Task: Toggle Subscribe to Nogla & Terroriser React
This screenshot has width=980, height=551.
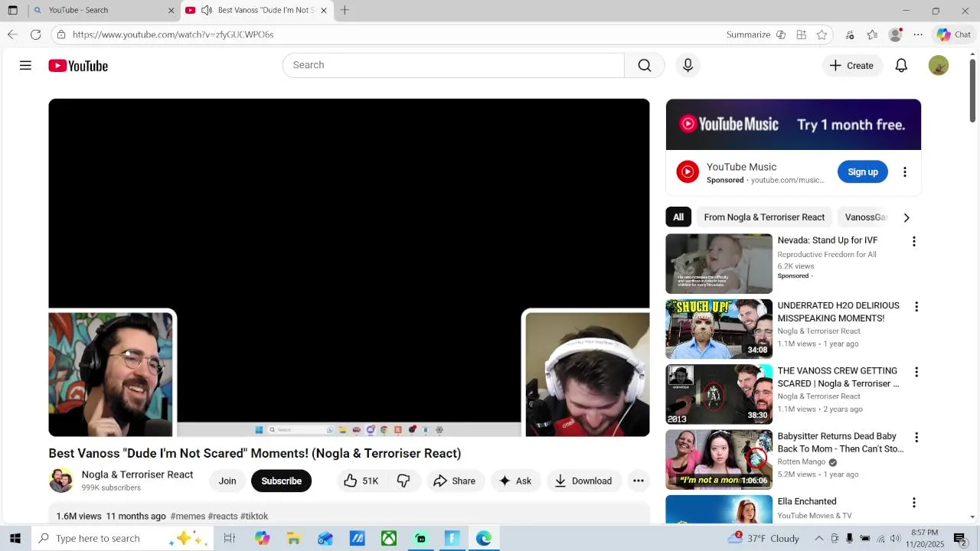Action: click(281, 481)
